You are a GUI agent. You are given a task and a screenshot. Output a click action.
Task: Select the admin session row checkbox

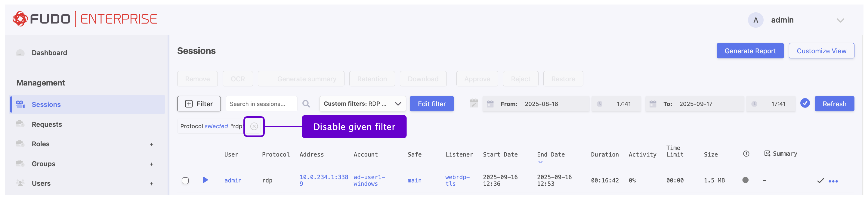tap(185, 181)
